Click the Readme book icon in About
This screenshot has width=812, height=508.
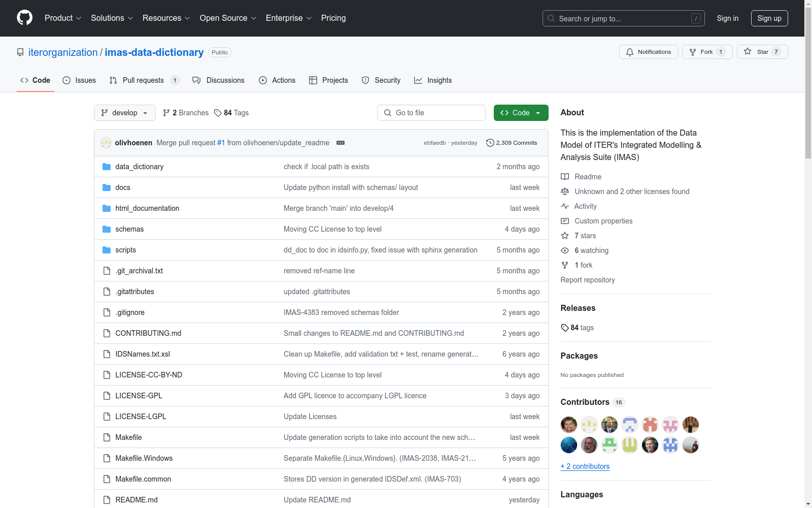565,177
